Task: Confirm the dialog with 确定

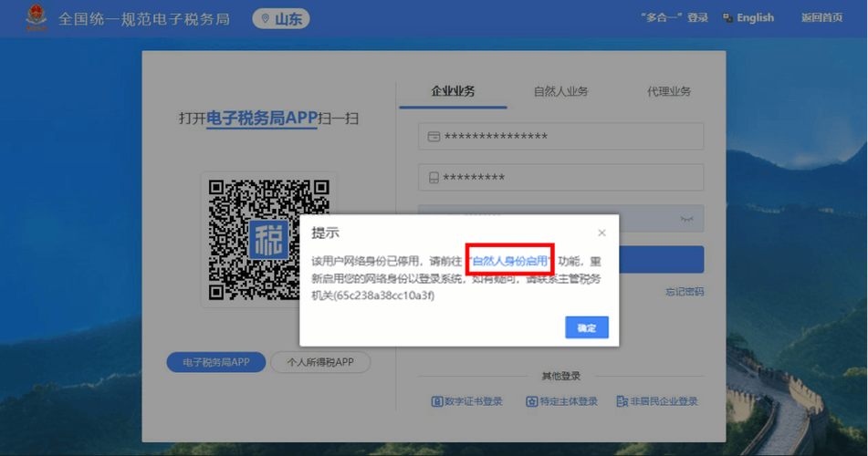Action: 587,327
